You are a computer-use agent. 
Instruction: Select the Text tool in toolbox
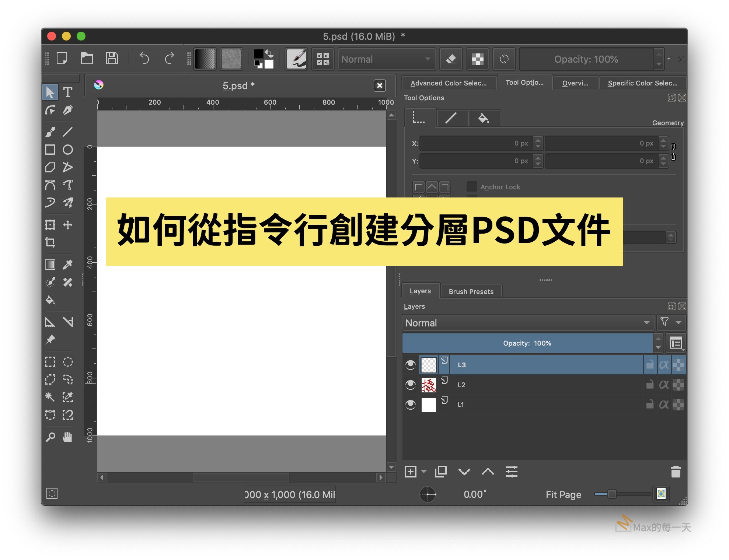click(x=68, y=92)
